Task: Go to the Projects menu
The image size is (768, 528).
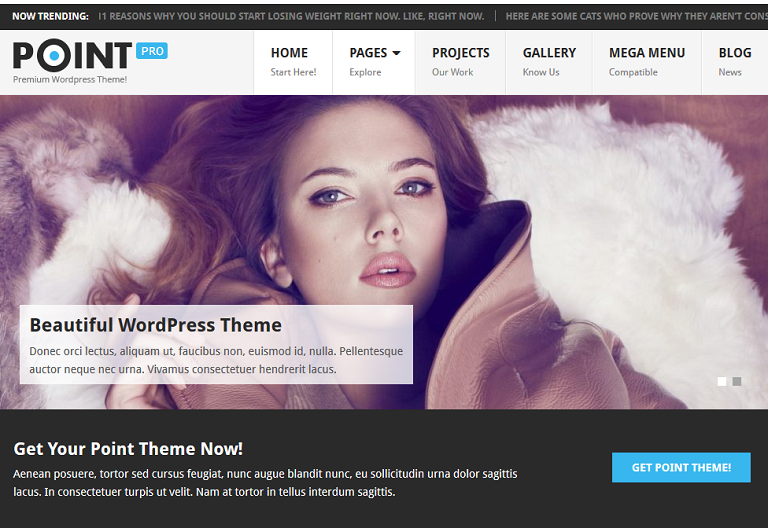Action: point(460,61)
